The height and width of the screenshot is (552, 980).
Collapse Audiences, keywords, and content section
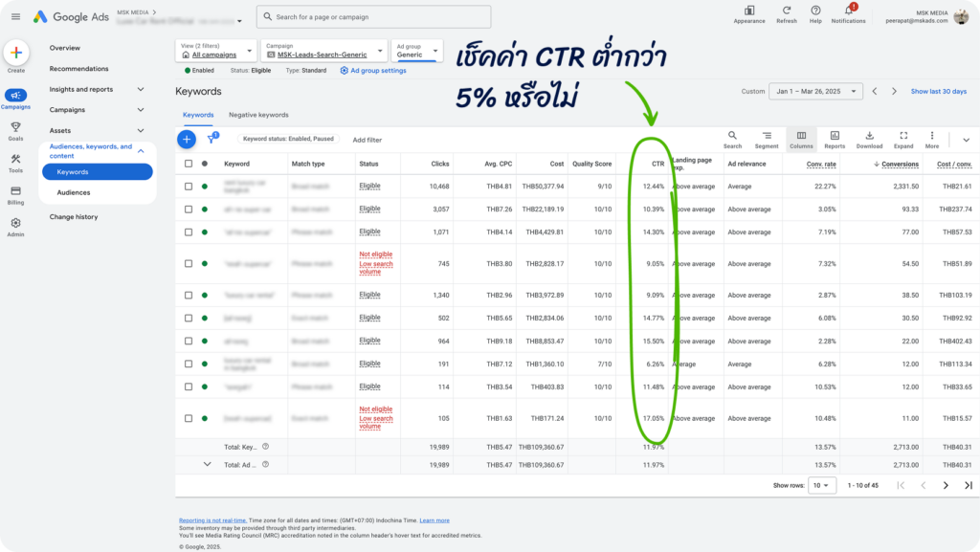click(x=141, y=151)
